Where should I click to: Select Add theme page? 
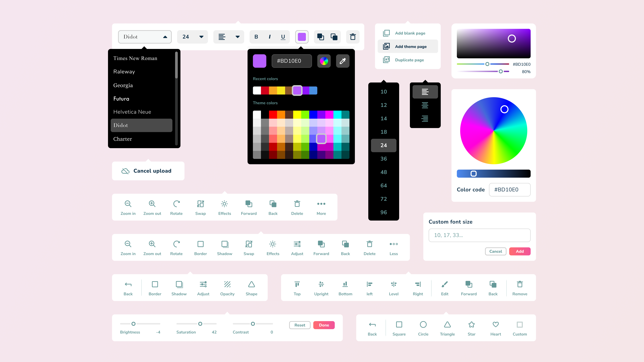coord(408,46)
